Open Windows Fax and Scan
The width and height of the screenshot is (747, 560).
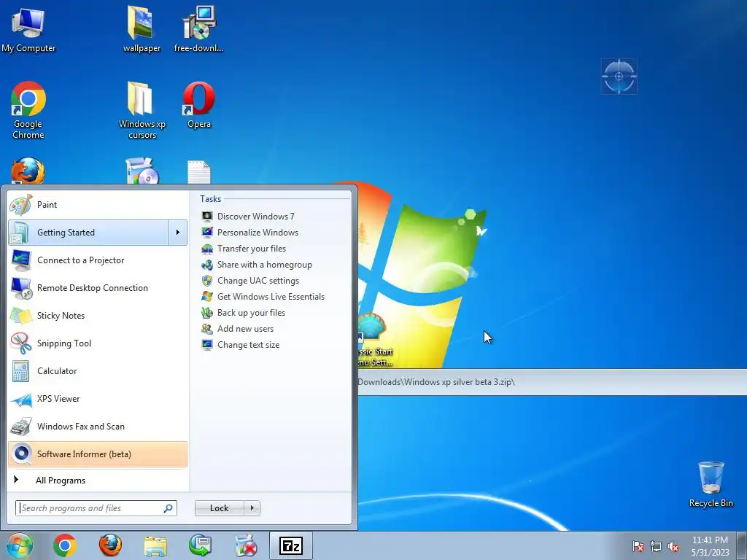pyautogui.click(x=98, y=426)
